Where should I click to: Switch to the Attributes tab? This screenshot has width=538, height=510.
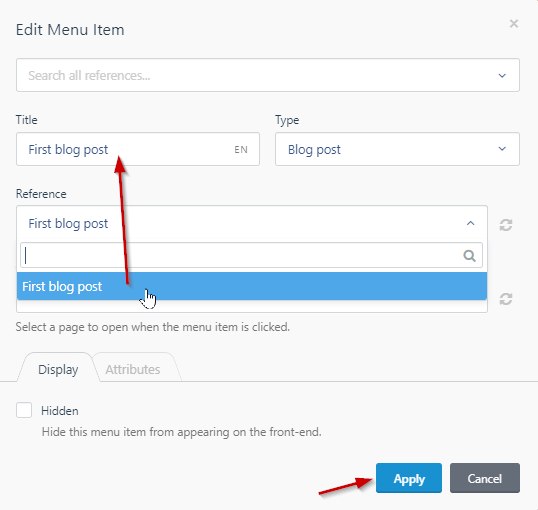pyautogui.click(x=133, y=370)
